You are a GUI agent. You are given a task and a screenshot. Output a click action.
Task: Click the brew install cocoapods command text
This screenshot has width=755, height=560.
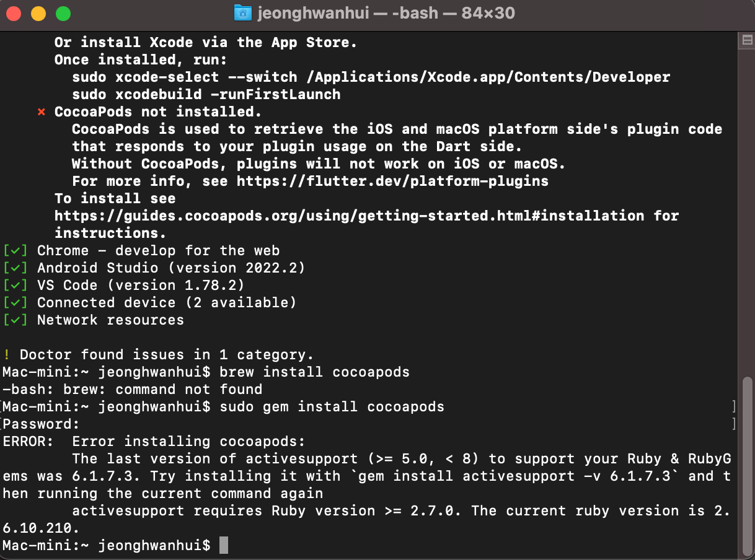click(x=314, y=372)
